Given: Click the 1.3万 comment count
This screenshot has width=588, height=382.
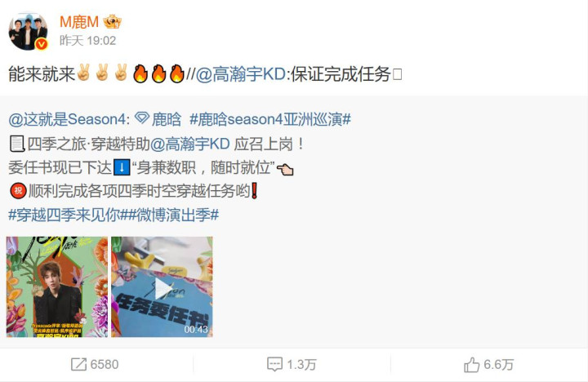Looking at the screenshot, I should pos(301,364).
